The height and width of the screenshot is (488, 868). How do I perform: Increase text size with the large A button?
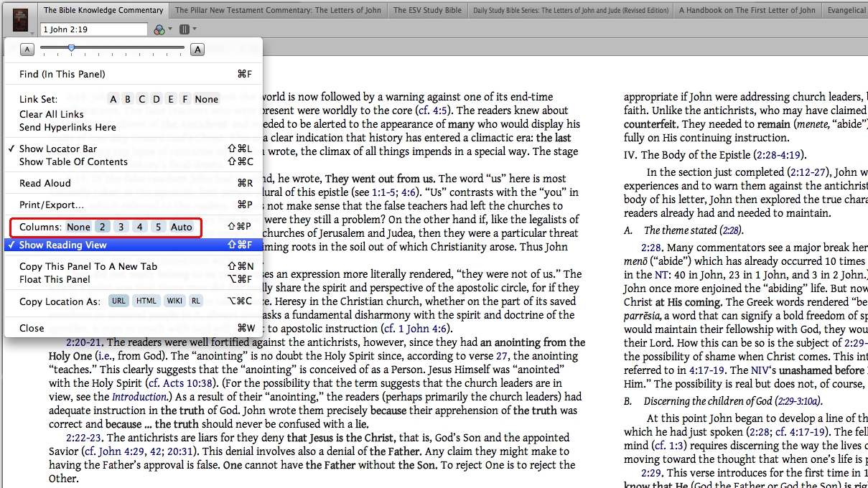(197, 49)
